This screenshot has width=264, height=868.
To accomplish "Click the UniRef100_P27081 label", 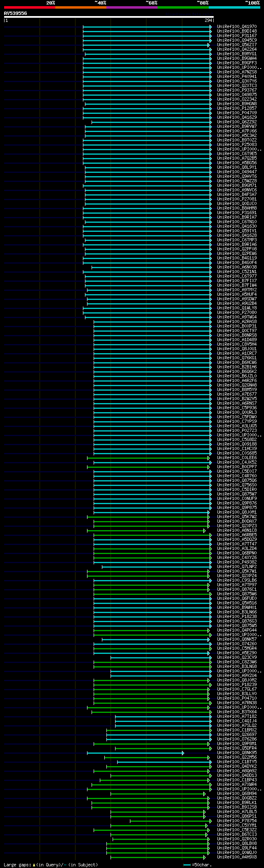I will (x=237, y=199).
